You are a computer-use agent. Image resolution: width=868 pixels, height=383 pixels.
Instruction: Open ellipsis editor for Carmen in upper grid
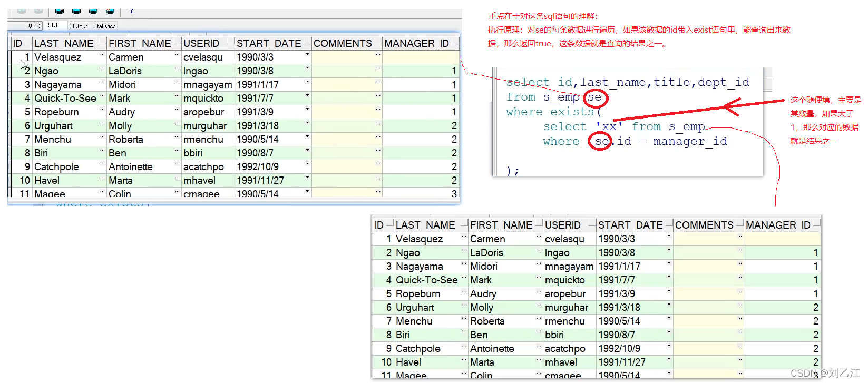pyautogui.click(x=178, y=54)
